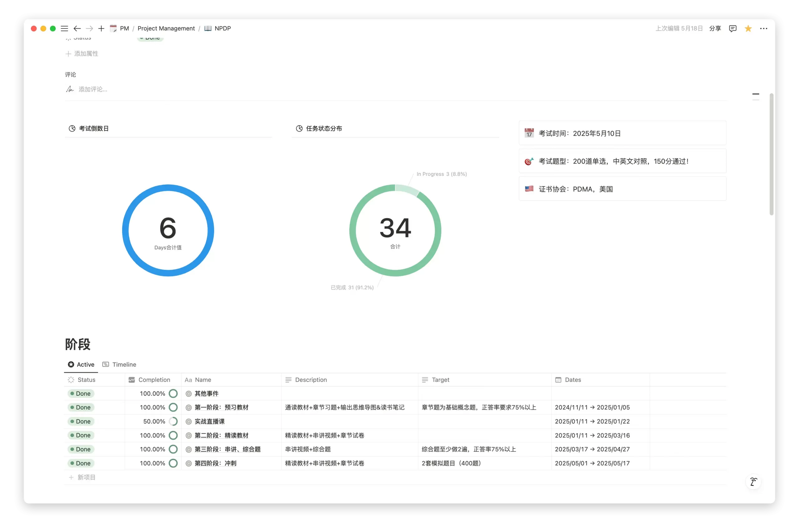The height and width of the screenshot is (532, 799).
Task: Click the floating AI assistant icon
Action: click(753, 481)
